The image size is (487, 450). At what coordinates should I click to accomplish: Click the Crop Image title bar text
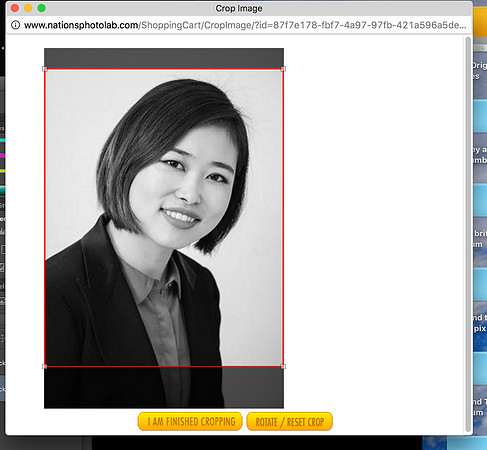[239, 8]
